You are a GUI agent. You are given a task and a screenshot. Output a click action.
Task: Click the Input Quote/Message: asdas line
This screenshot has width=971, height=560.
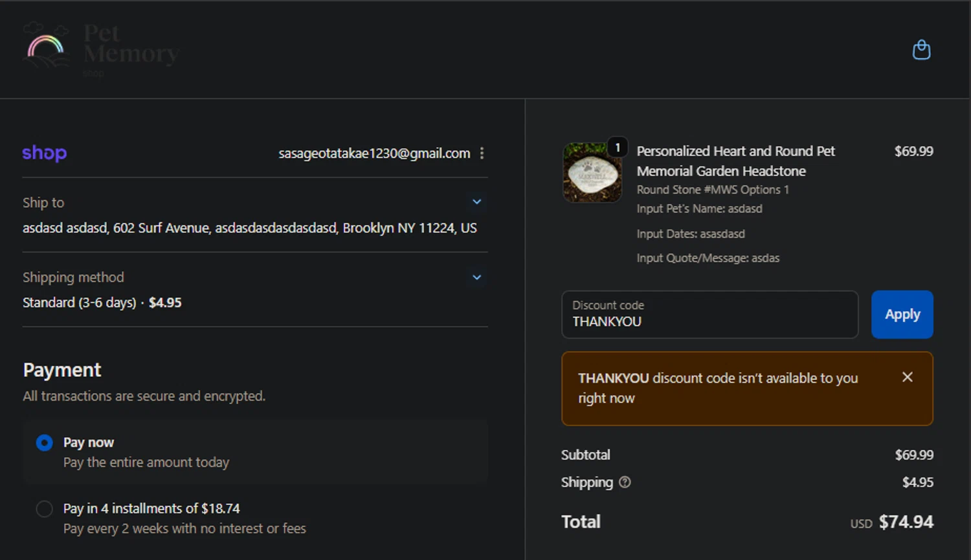coord(708,258)
